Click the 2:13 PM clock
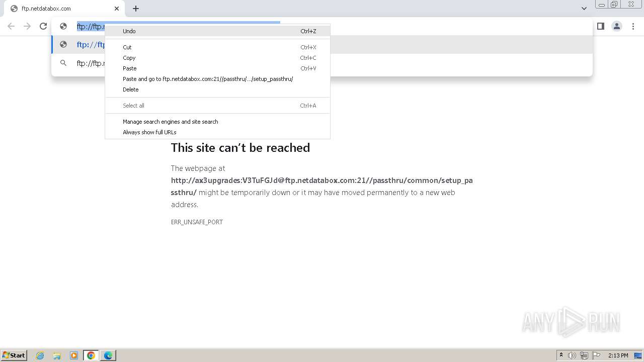 click(x=618, y=355)
